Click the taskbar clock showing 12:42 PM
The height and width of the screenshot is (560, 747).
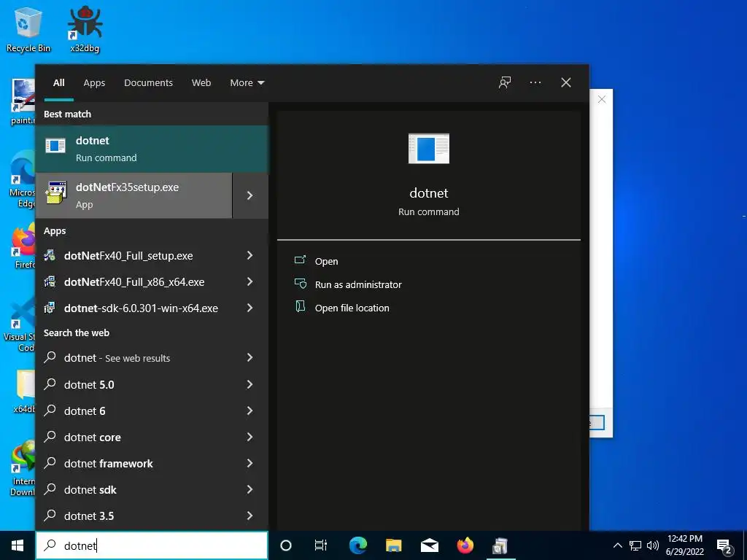pos(684,545)
